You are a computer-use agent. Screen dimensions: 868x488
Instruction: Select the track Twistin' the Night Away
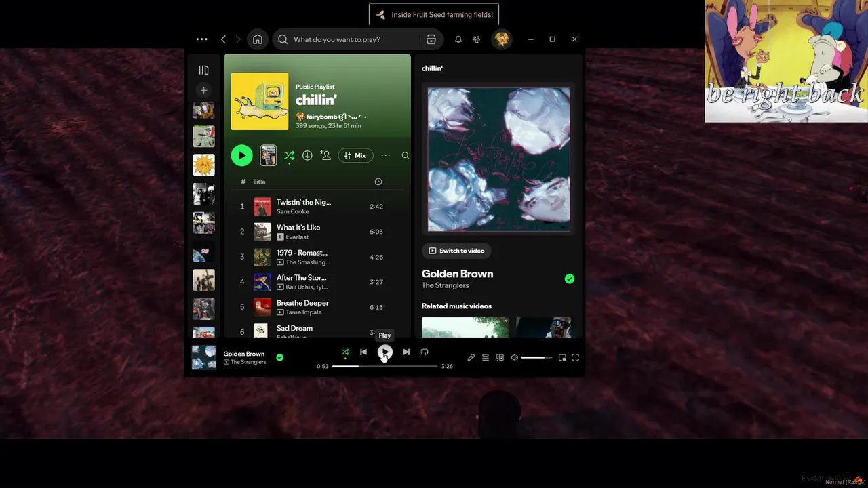click(317, 206)
